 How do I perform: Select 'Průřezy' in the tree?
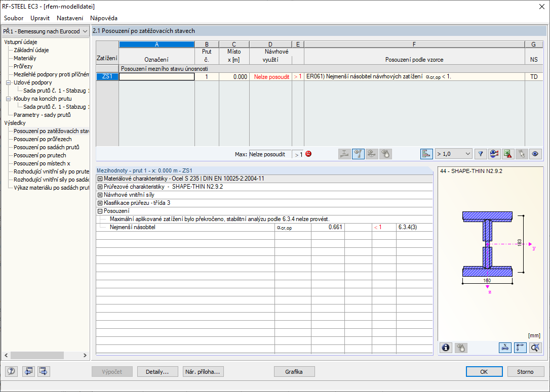(x=23, y=66)
